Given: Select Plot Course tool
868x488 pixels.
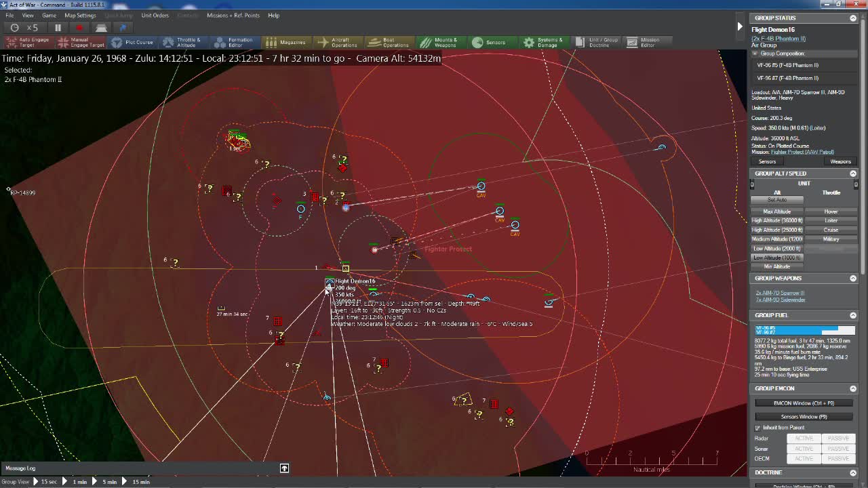Looking at the screenshot, I should click(132, 42).
